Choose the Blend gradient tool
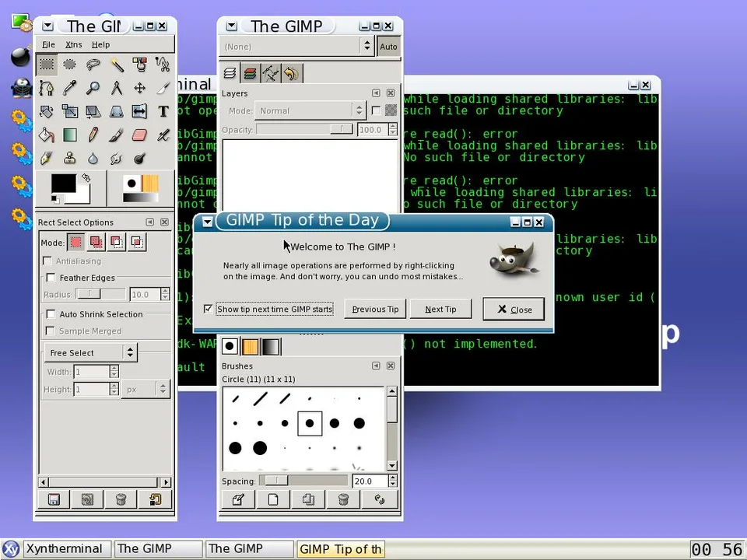This screenshot has height=560, width=747. [69, 135]
